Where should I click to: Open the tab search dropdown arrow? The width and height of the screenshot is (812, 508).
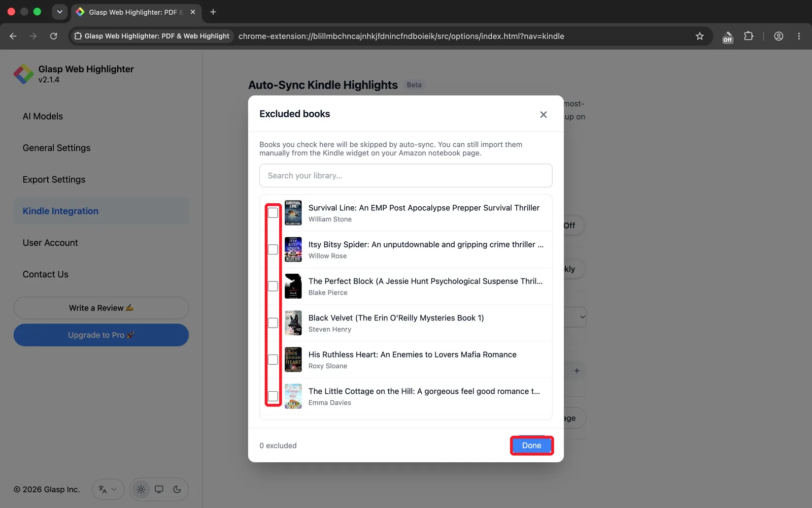(x=59, y=12)
